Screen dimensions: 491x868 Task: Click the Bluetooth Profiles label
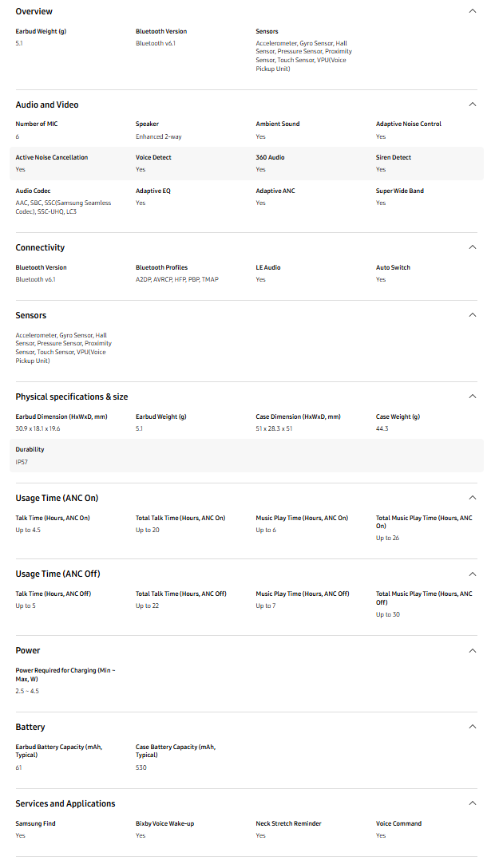(x=161, y=267)
